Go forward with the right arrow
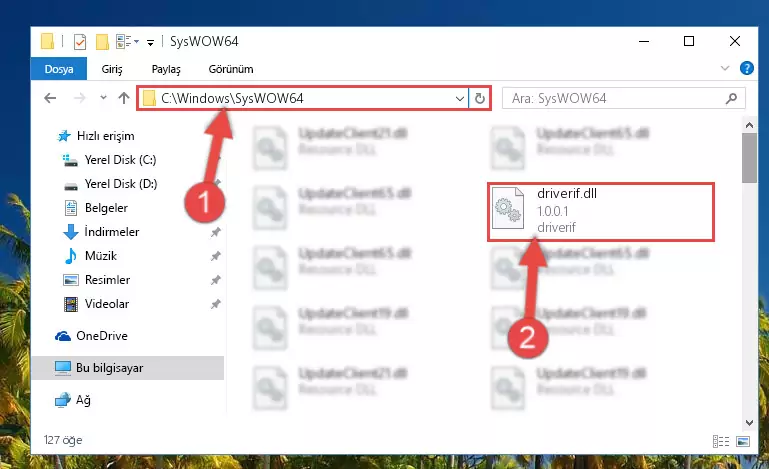Screen dimensions: 769x469 click(x=79, y=98)
